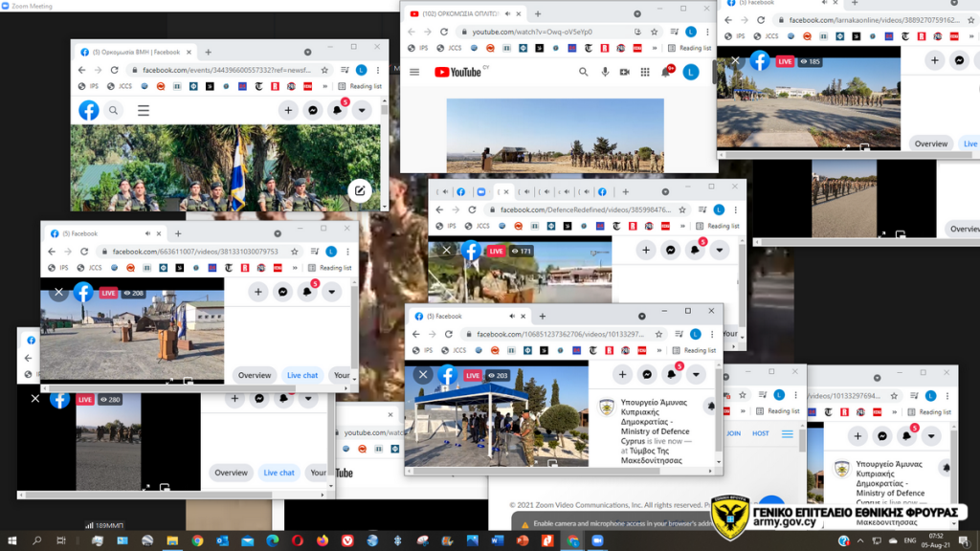Expand bookmarks overflow chevron in YouTube window
Image resolution: width=980 pixels, height=551 pixels.
coord(656,48)
